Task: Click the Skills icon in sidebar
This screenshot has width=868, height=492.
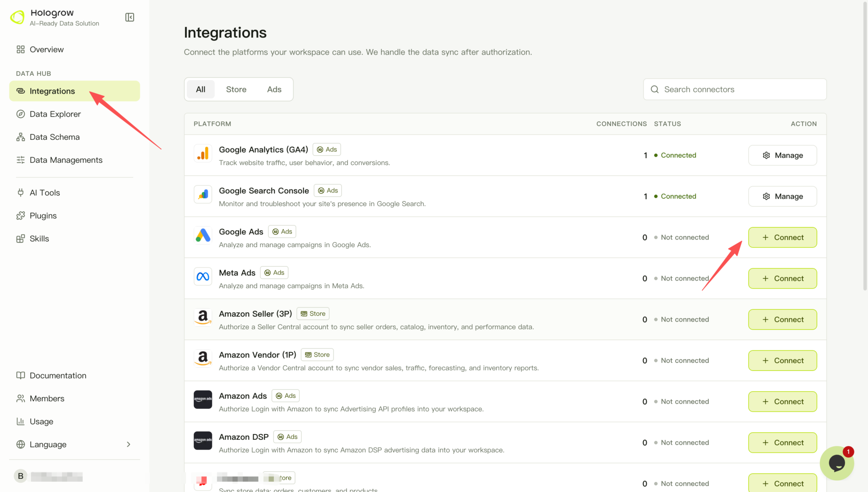Action: pyautogui.click(x=20, y=239)
